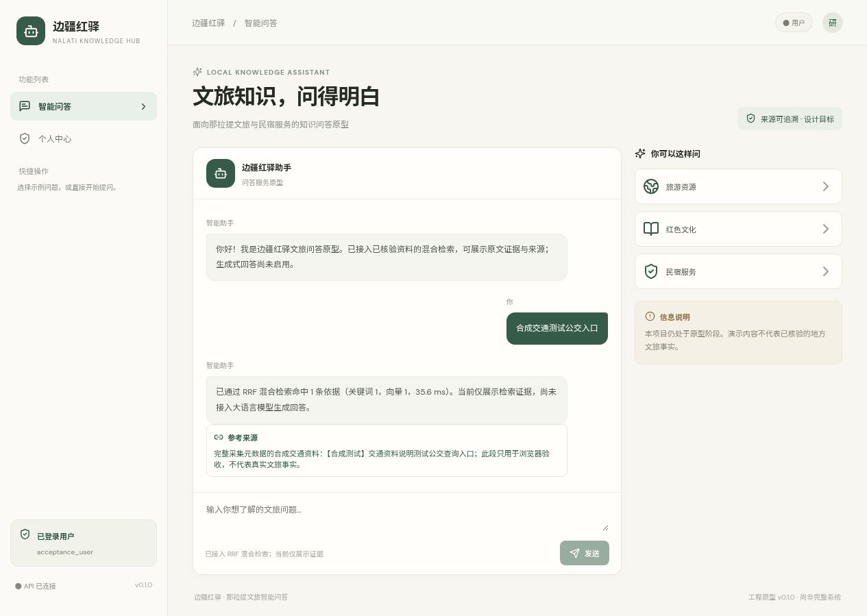The height and width of the screenshot is (616, 867).
Task: Click the shield icon in 来源可追溯 badge
Action: point(750,119)
